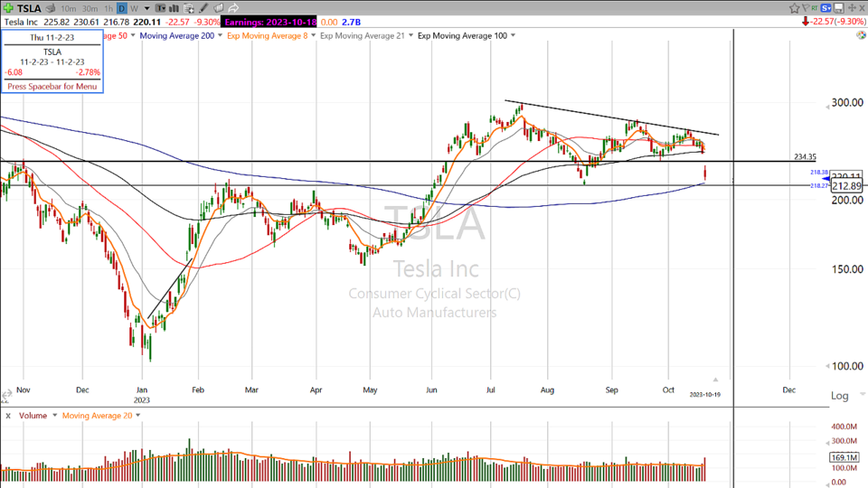
Task: Open the color palette icon
Action: click(x=861, y=35)
